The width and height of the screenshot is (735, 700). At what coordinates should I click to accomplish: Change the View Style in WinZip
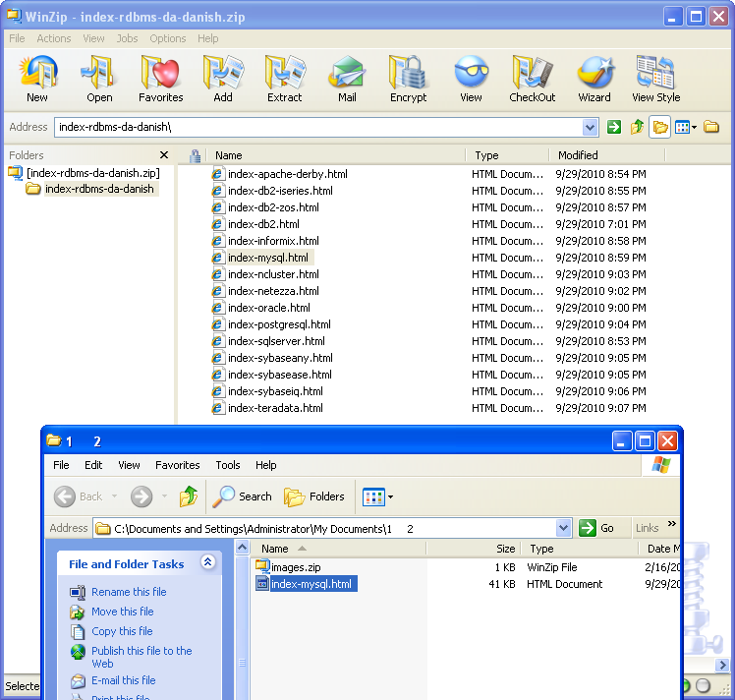click(655, 78)
